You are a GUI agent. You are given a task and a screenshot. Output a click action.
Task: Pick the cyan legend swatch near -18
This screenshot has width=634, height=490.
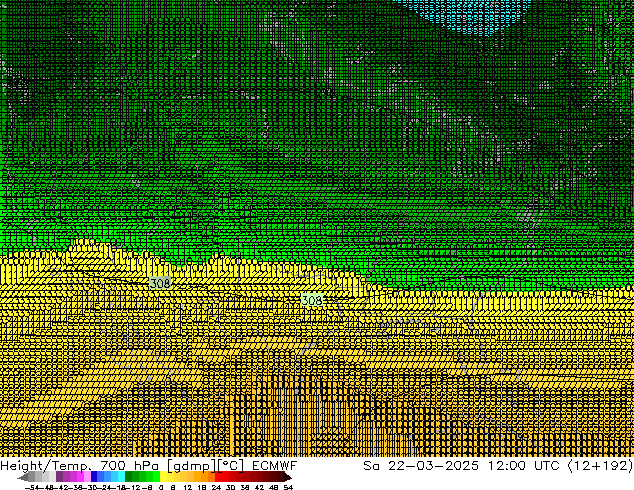[122, 477]
